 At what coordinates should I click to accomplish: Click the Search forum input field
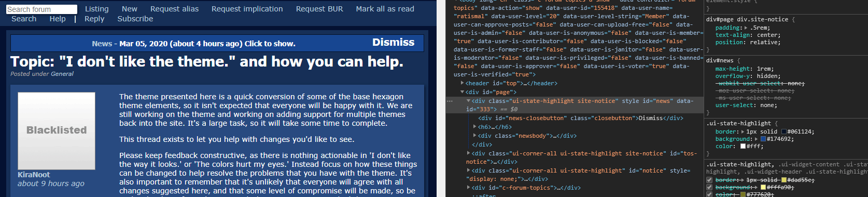pyautogui.click(x=41, y=9)
